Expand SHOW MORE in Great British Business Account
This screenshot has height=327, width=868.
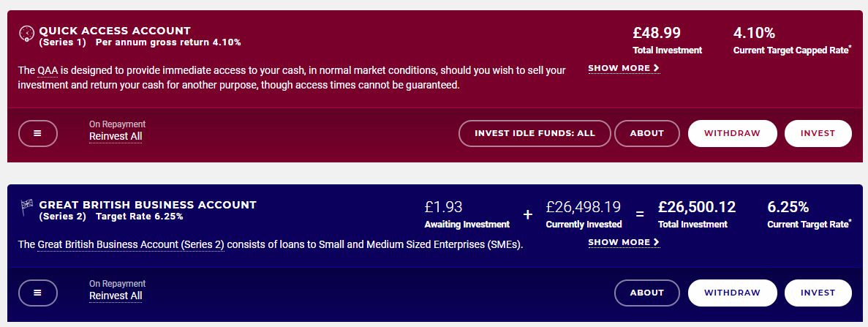tap(624, 242)
